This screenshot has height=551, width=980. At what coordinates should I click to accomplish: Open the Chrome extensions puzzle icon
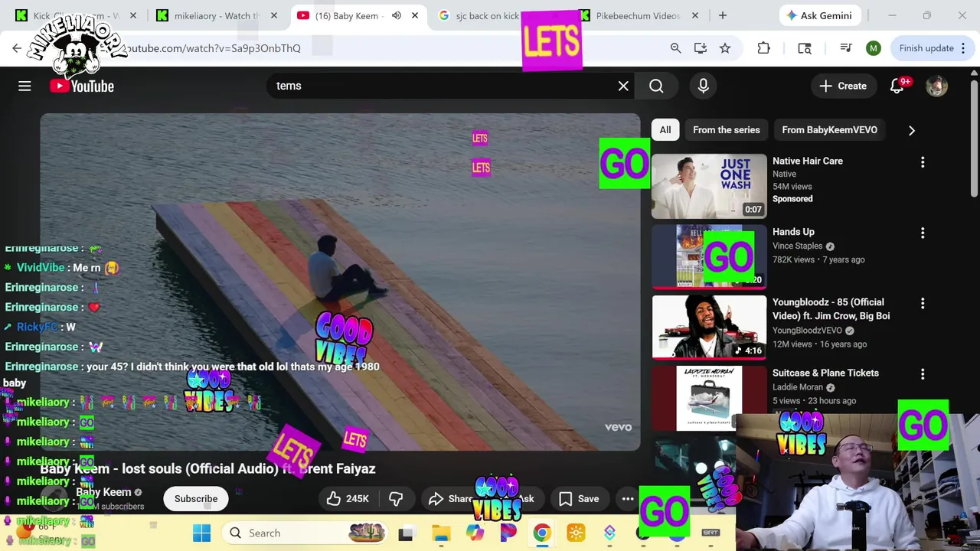tap(763, 48)
